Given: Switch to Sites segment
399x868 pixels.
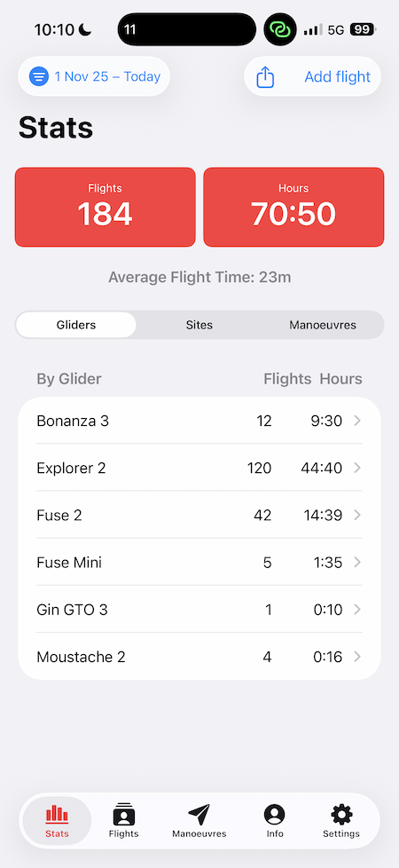Looking at the screenshot, I should pyautogui.click(x=199, y=325).
